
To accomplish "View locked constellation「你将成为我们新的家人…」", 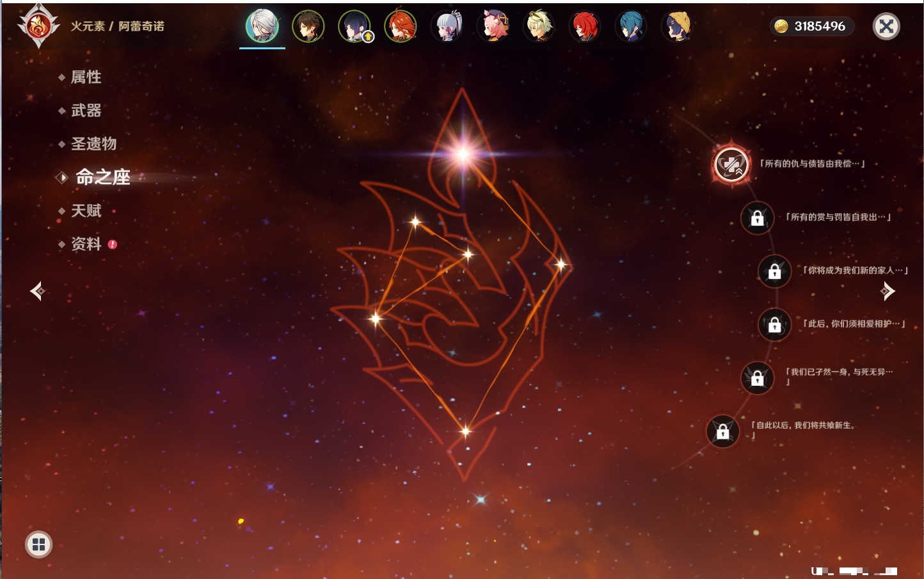I will point(774,271).
